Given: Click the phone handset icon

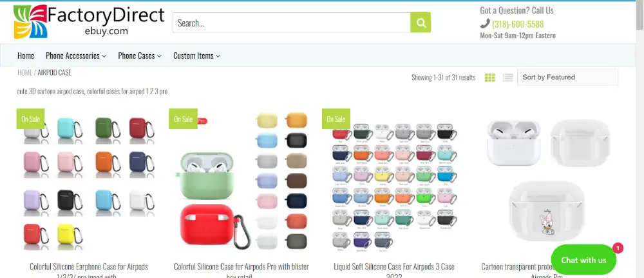Looking at the screenshot, I should (485, 24).
